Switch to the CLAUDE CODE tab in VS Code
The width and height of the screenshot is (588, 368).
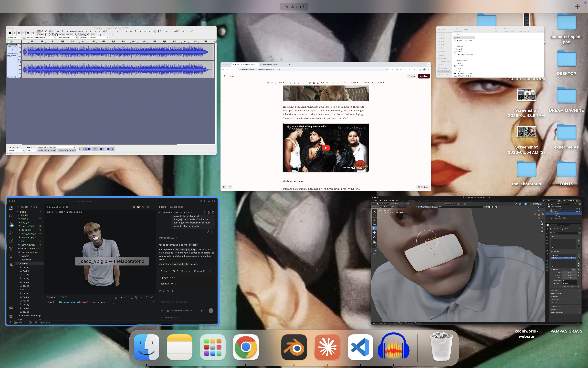click(176, 207)
